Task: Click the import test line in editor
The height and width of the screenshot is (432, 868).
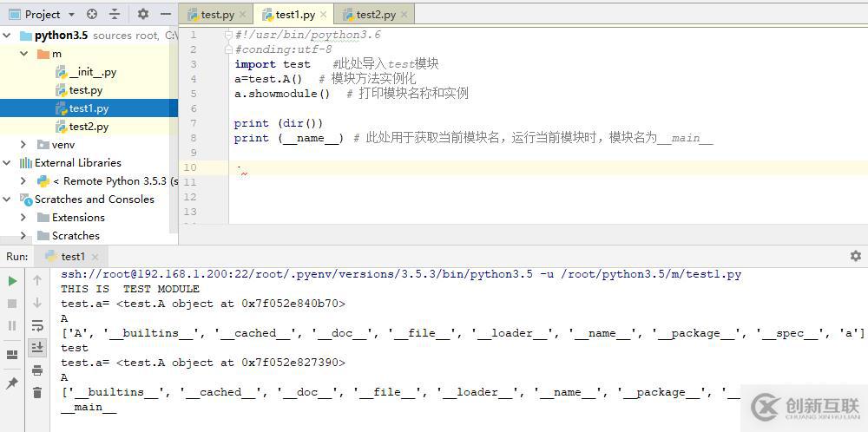Action: [x=336, y=64]
